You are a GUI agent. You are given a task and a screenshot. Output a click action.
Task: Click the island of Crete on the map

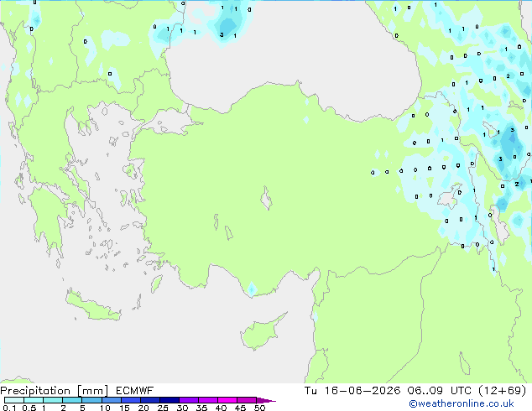click(92, 306)
